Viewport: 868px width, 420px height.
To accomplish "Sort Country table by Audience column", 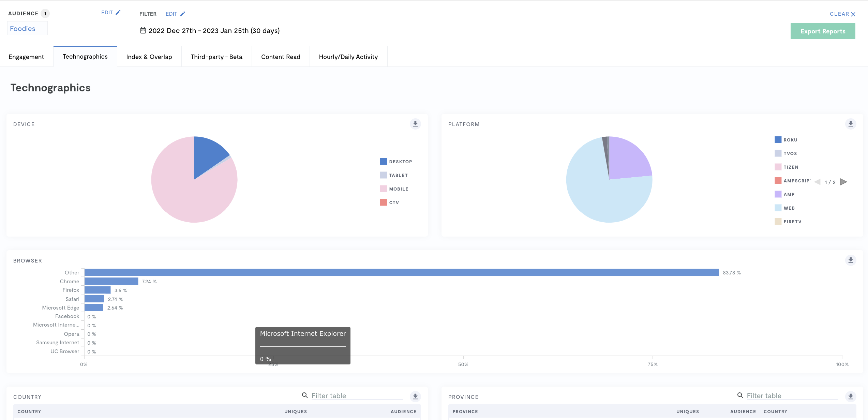I will [x=404, y=411].
